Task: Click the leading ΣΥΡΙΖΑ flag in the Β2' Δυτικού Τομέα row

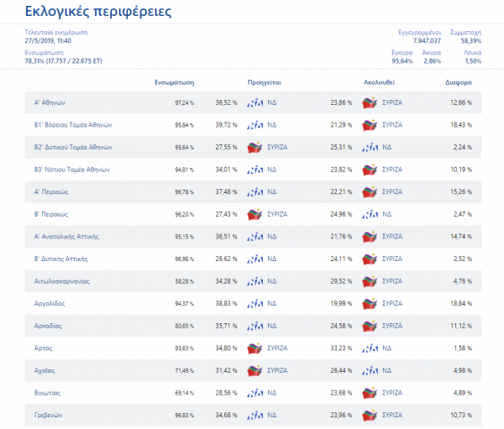Action: (255, 147)
